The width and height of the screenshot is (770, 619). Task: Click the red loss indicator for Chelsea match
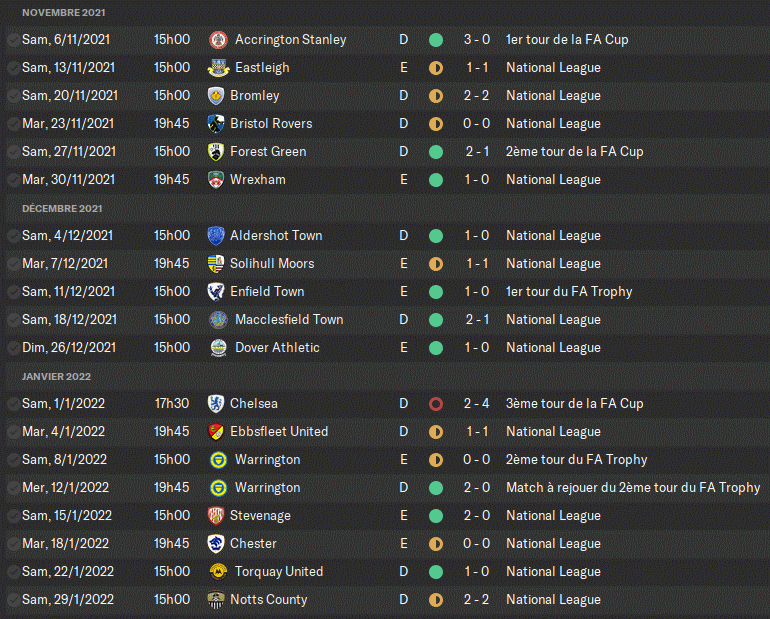435,404
